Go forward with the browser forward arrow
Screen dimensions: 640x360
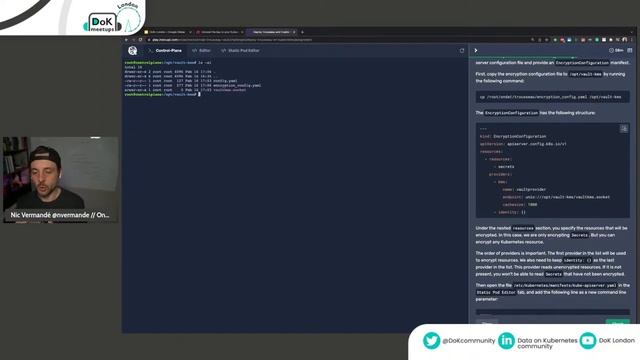[133, 40]
